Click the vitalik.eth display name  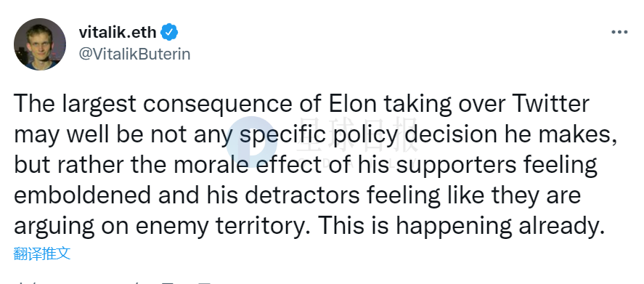[118, 32]
